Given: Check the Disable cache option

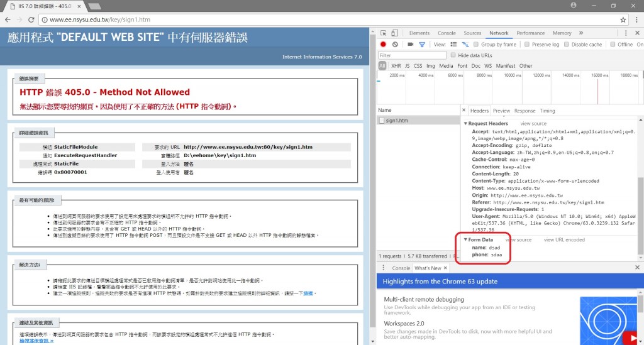Looking at the screenshot, I should [x=567, y=45].
